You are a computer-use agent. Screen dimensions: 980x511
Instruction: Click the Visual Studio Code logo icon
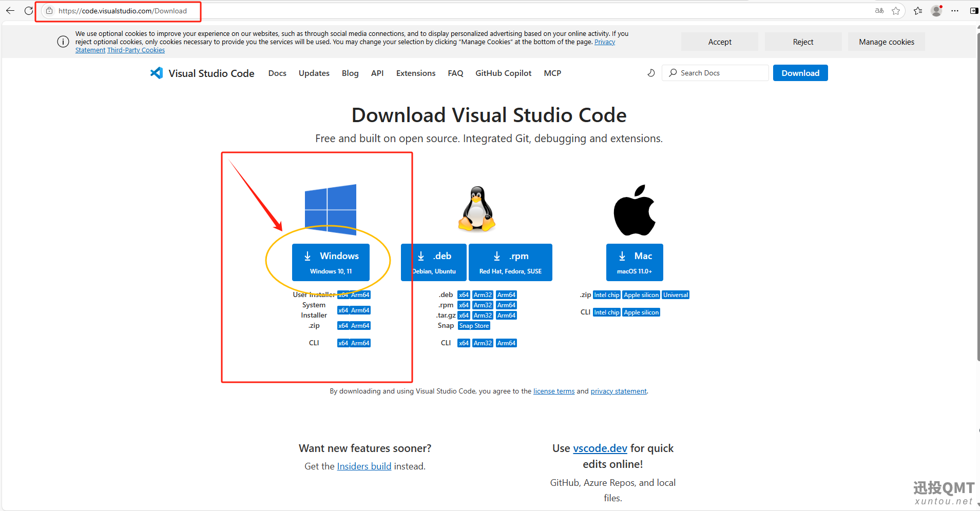point(157,73)
